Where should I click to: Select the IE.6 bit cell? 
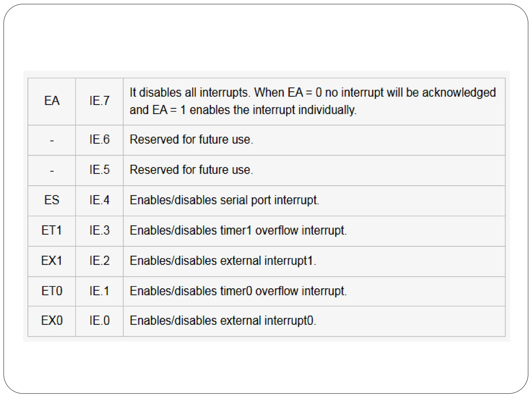(x=99, y=139)
